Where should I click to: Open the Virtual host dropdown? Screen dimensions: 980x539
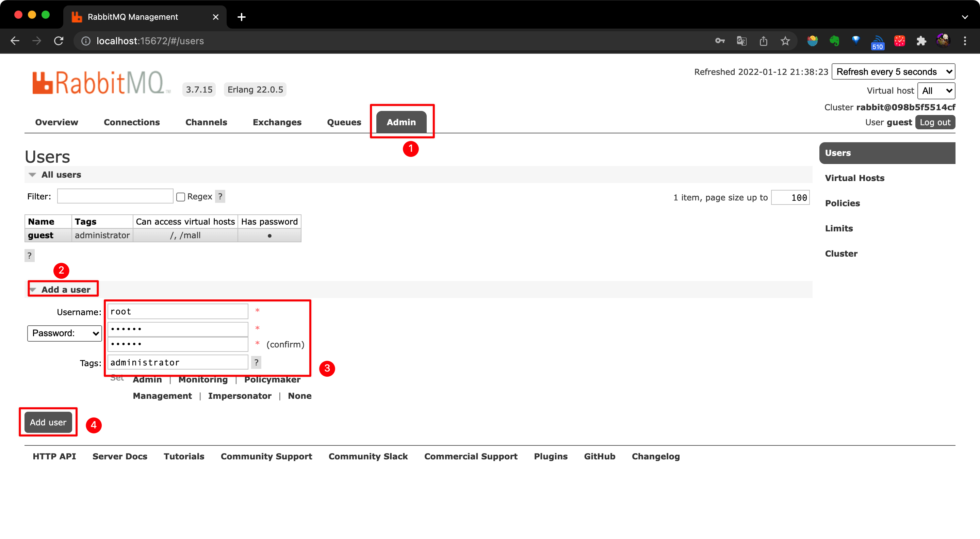pos(936,91)
